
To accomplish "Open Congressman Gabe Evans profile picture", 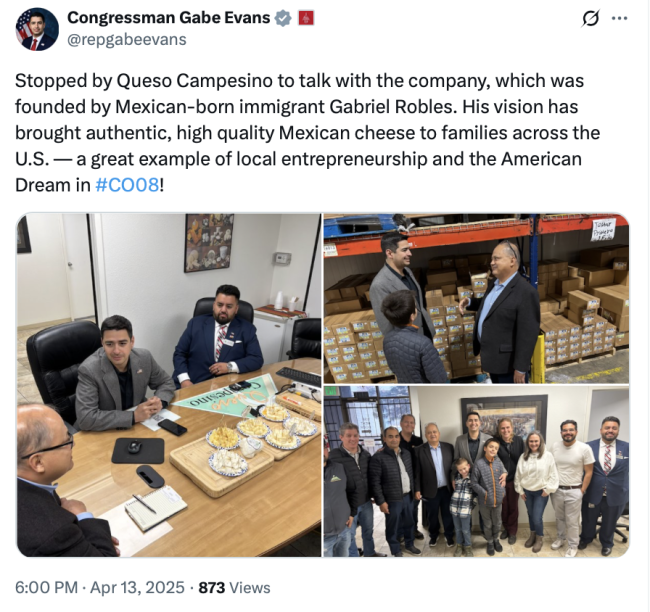I will [x=37, y=29].
